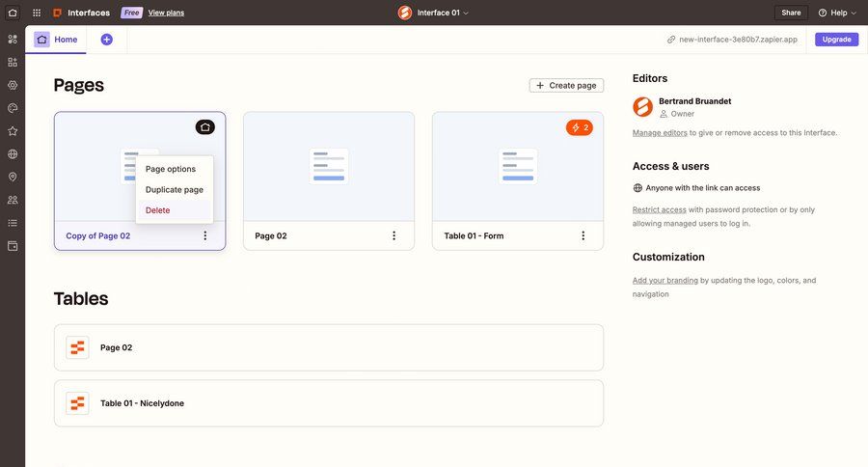Click the Help question-mark icon
The width and height of the screenshot is (868, 467).
coord(823,13)
